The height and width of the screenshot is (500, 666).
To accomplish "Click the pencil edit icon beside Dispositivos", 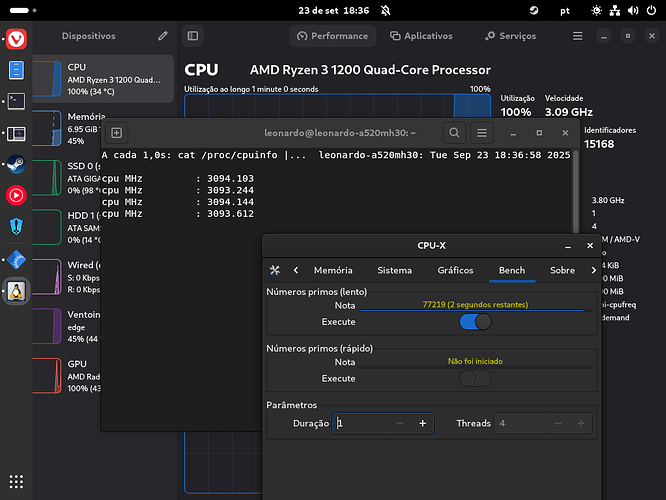I will click(163, 36).
